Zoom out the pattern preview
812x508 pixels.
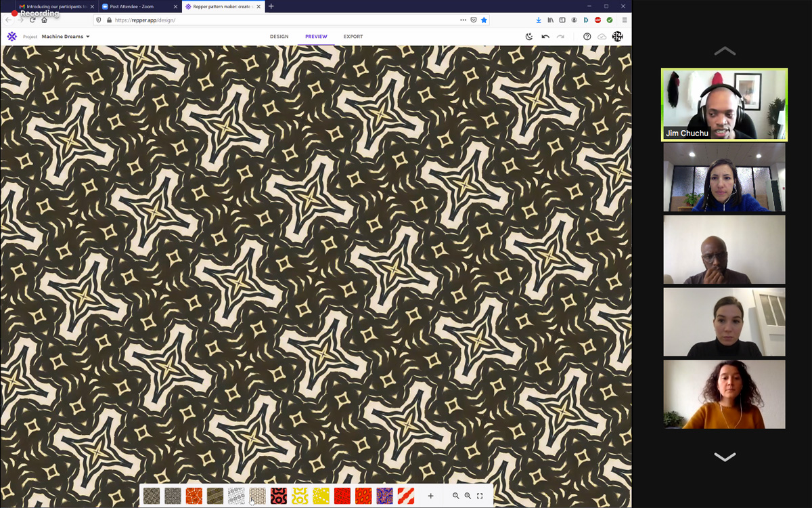point(456,496)
